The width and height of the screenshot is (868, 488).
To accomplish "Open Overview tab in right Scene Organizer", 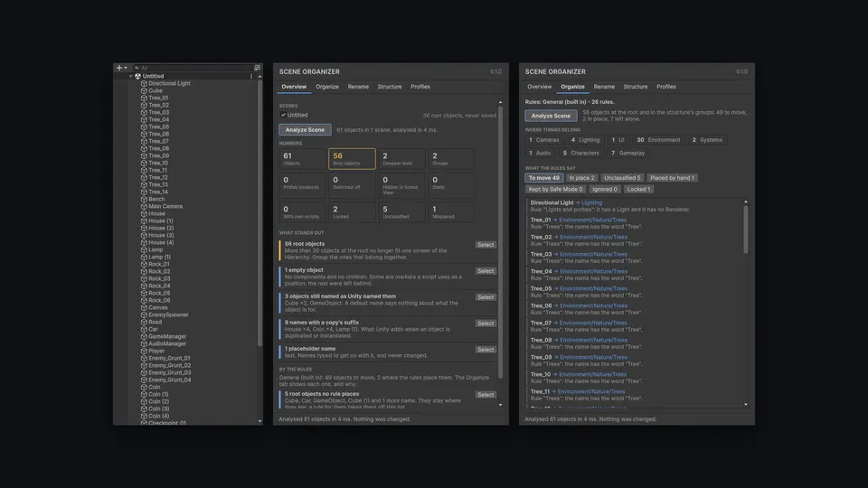I will coord(539,87).
